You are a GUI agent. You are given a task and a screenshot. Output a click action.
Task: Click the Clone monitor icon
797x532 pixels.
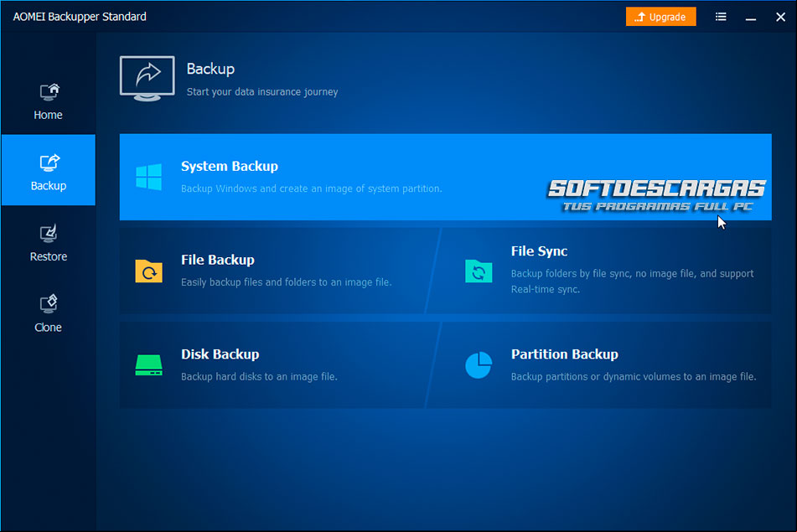pos(49,304)
